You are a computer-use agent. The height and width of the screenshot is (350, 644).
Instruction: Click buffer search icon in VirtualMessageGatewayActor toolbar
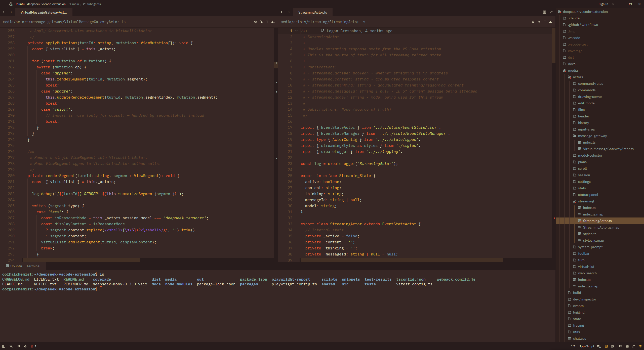click(255, 22)
